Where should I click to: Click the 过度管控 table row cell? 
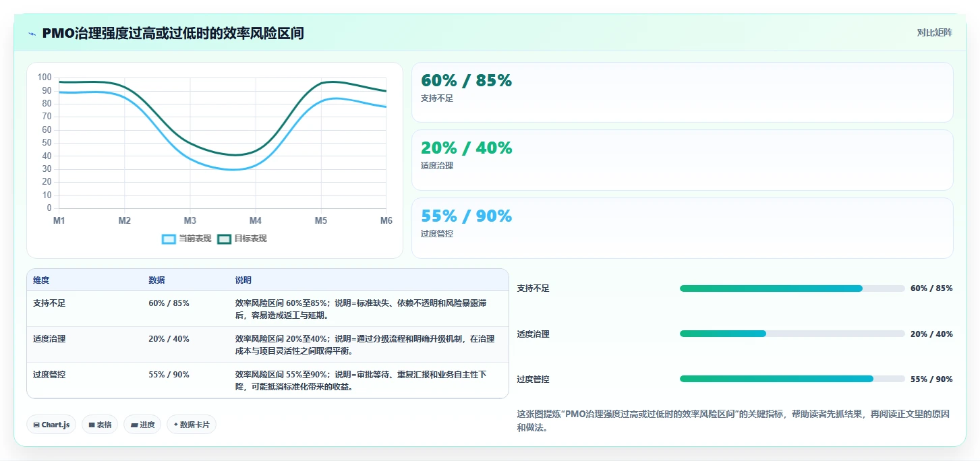tap(49, 375)
